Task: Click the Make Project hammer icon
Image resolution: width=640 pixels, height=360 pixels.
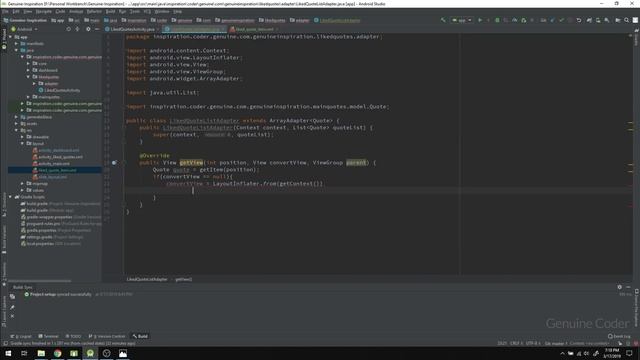Action: coord(443,20)
